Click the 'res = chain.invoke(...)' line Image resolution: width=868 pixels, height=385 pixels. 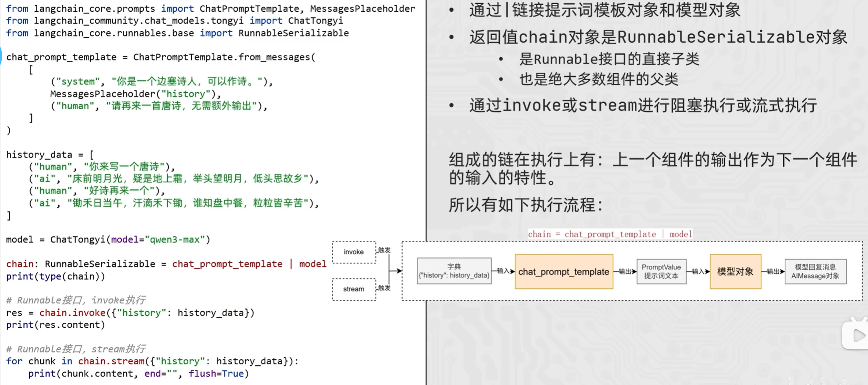130,313
